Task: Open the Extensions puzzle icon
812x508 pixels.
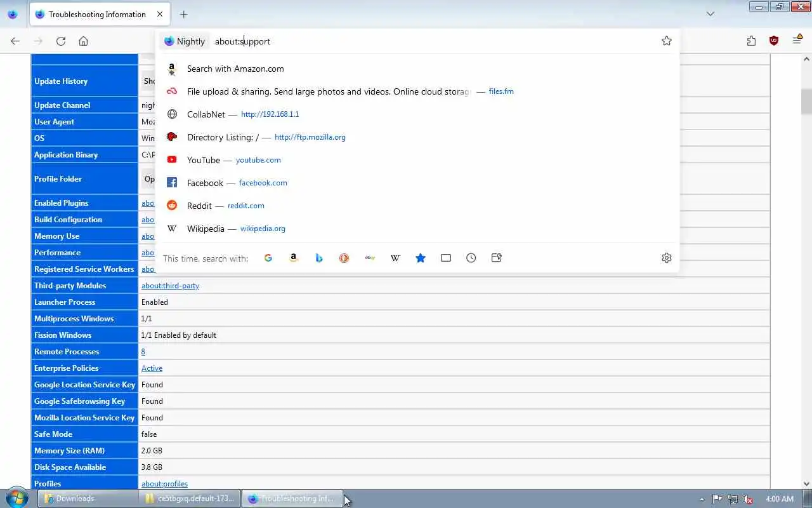Action: [x=751, y=41]
